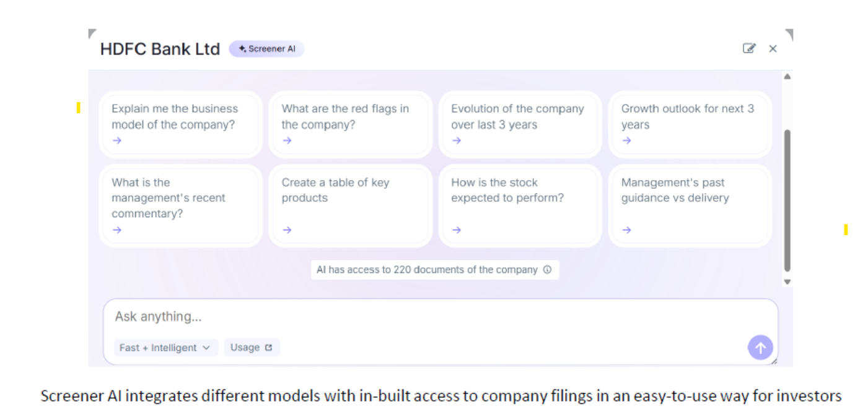Click the info icon beside documents count
This screenshot has width=868, height=414.
(x=547, y=270)
